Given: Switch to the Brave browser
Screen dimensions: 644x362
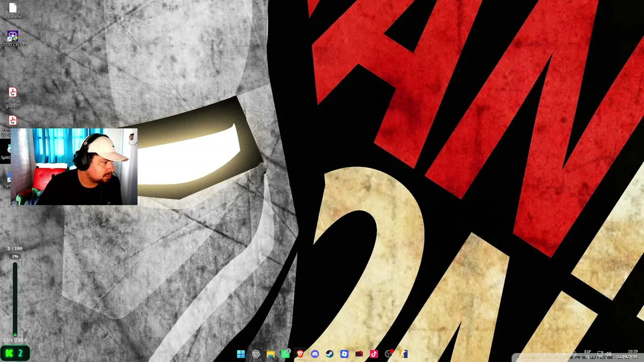Looking at the screenshot, I should pos(300,354).
